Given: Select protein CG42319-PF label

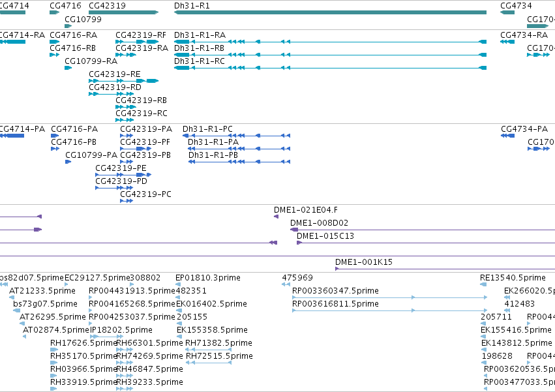Looking at the screenshot, I should [145, 142].
